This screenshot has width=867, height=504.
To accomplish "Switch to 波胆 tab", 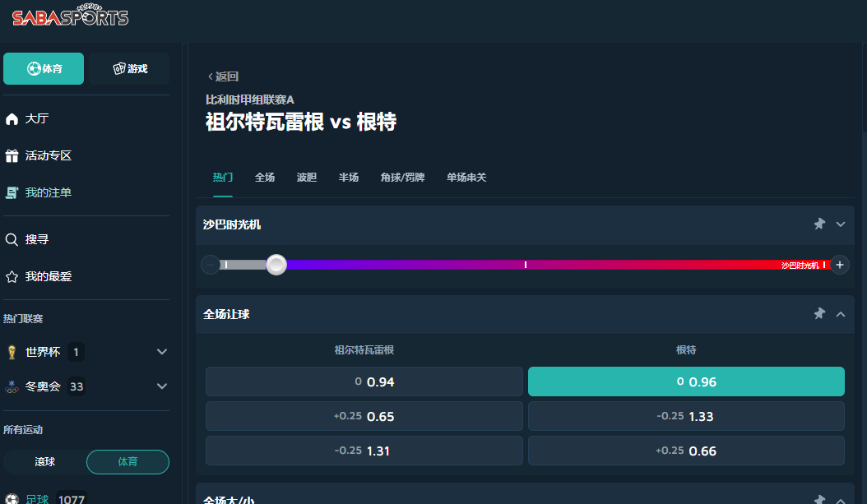I will tap(306, 177).
